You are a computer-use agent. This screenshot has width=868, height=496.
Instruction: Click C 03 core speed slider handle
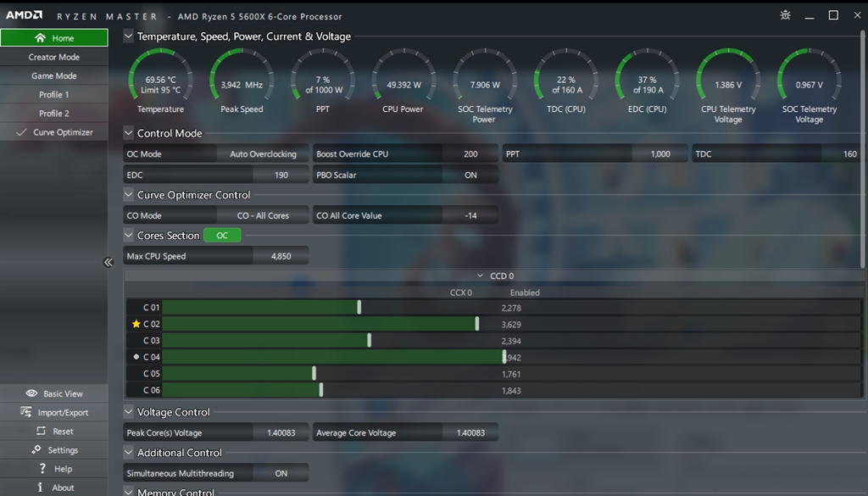370,341
